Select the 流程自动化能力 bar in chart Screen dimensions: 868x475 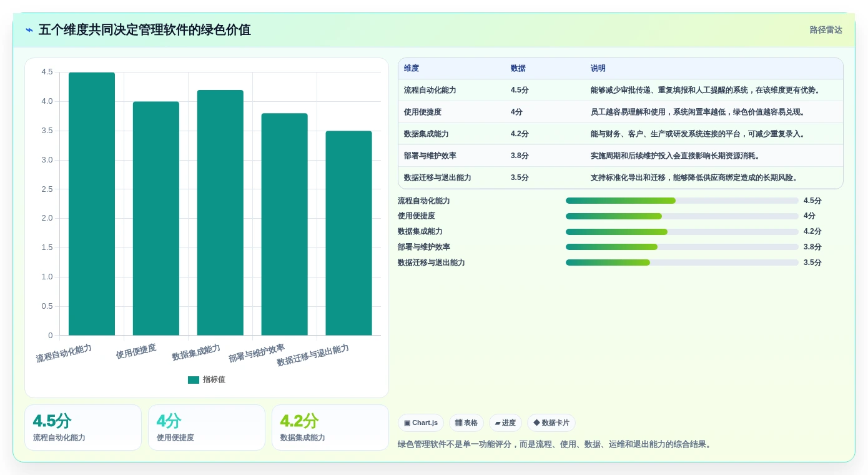92,204
